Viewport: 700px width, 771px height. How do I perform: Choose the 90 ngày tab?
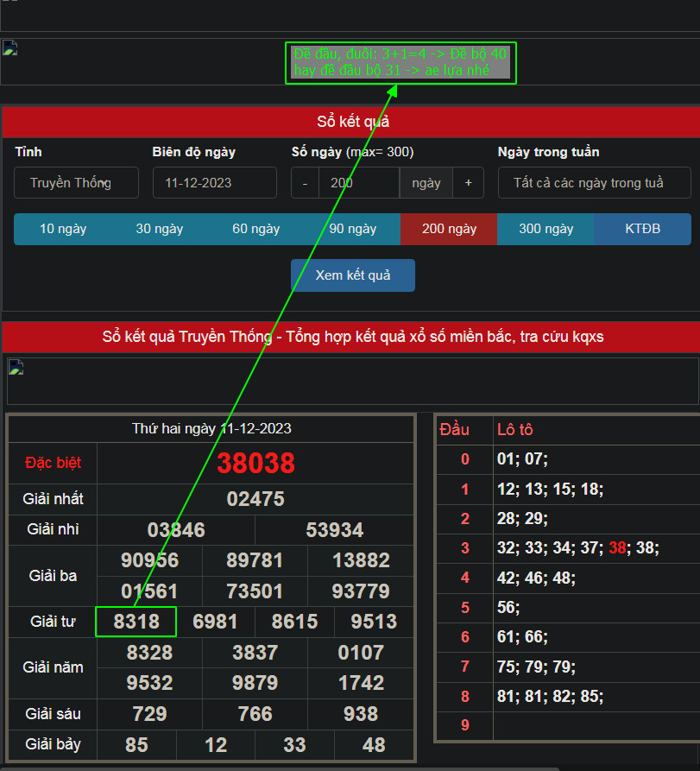tap(353, 229)
